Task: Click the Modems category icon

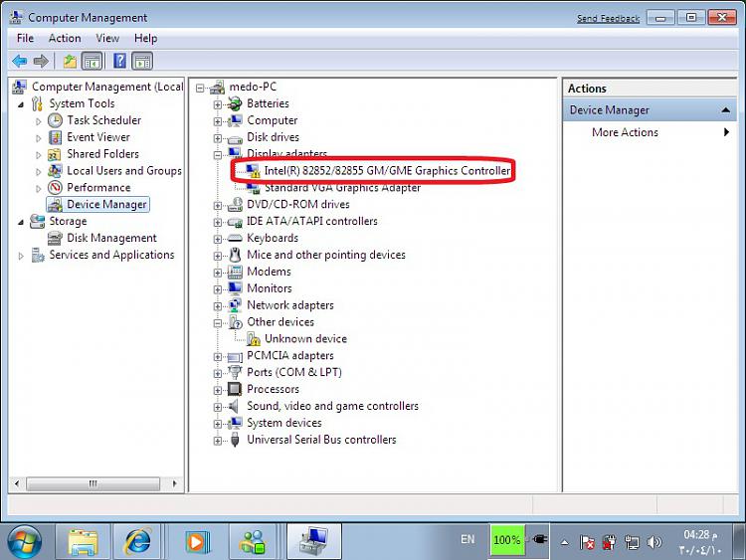Action: [235, 272]
